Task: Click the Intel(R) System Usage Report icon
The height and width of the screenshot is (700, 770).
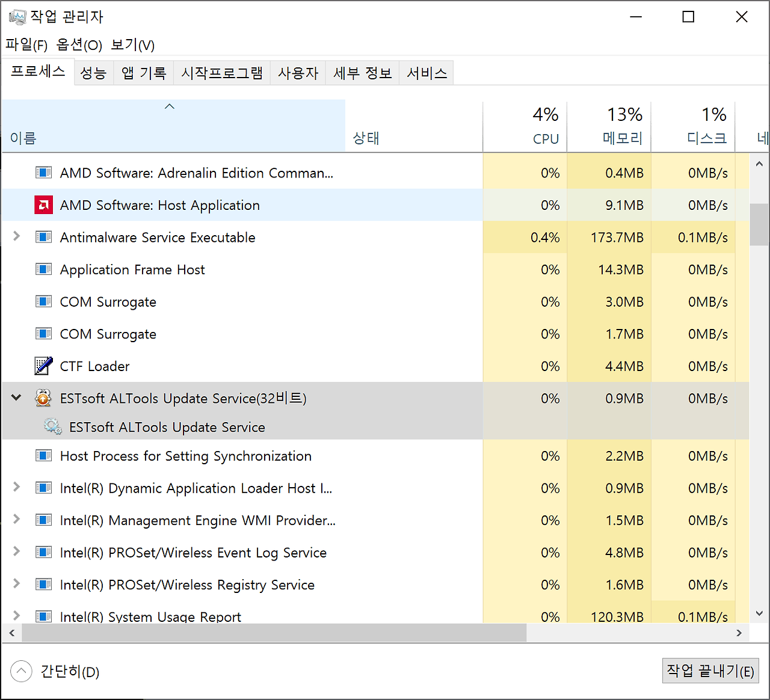Action: click(x=43, y=616)
